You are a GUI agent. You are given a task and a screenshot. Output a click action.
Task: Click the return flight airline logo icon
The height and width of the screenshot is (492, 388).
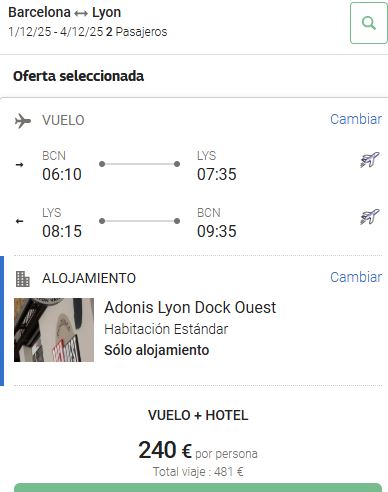tap(370, 217)
